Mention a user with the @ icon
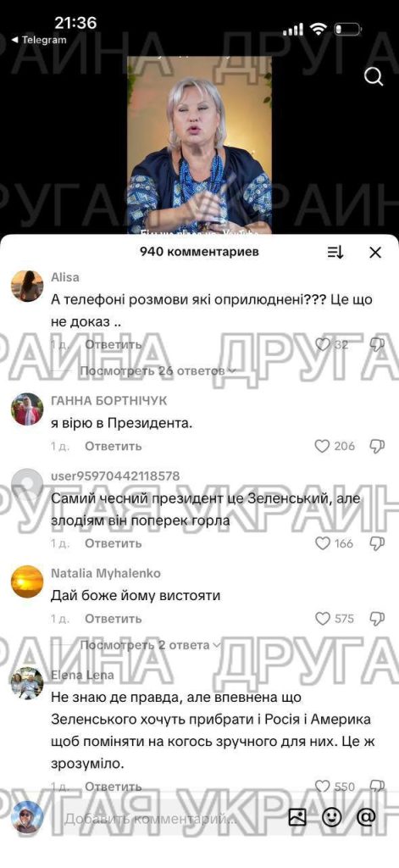This screenshot has width=399, height=868. pos(366,817)
